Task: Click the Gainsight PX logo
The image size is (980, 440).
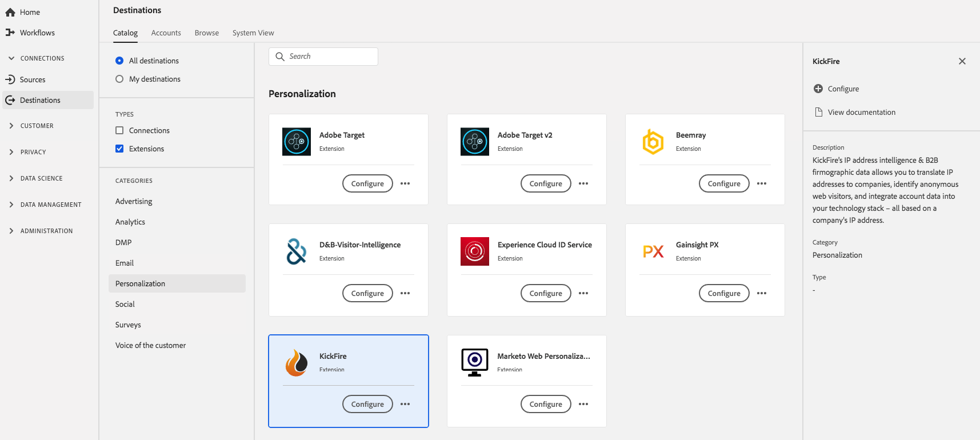Action: (x=653, y=251)
